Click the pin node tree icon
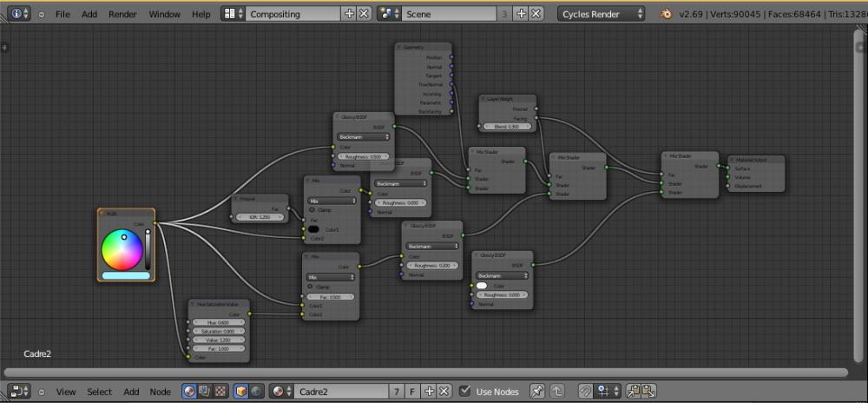Image resolution: width=868 pixels, height=403 pixels. pyautogui.click(x=537, y=392)
